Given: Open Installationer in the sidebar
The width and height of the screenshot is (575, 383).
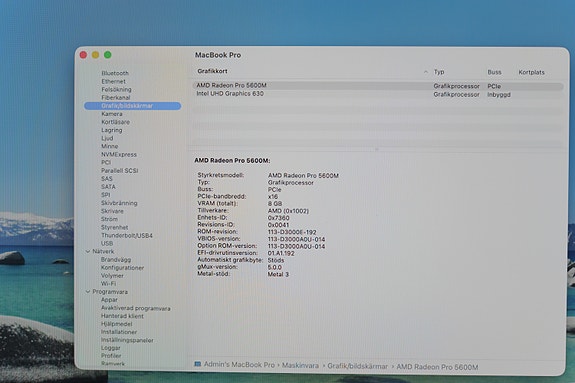Looking at the screenshot, I should point(119,332).
